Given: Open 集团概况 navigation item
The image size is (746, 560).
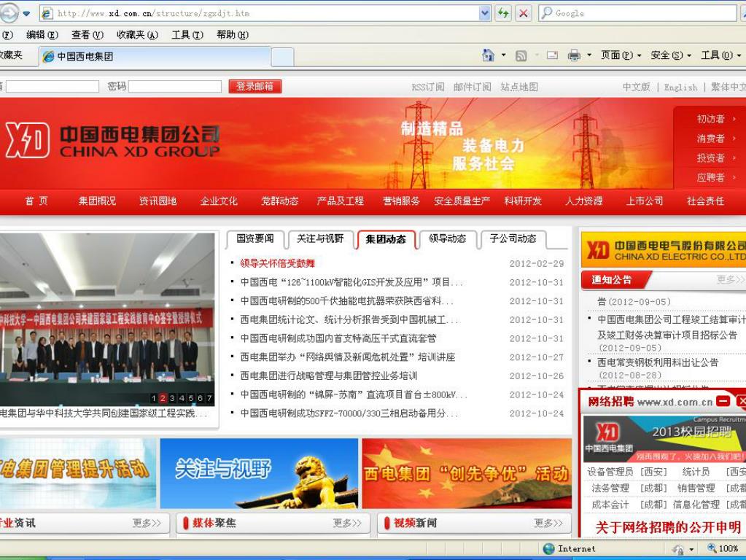Looking at the screenshot, I should (97, 201).
